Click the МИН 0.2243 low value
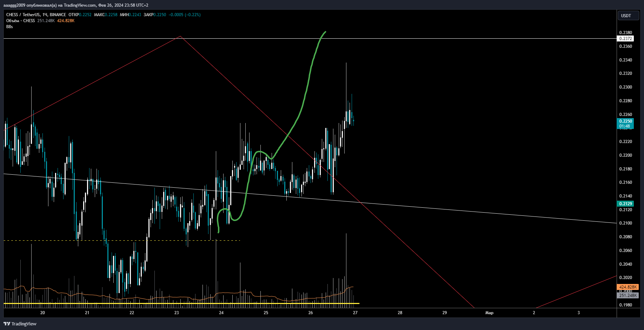The width and height of the screenshot is (644, 330). coord(131,15)
